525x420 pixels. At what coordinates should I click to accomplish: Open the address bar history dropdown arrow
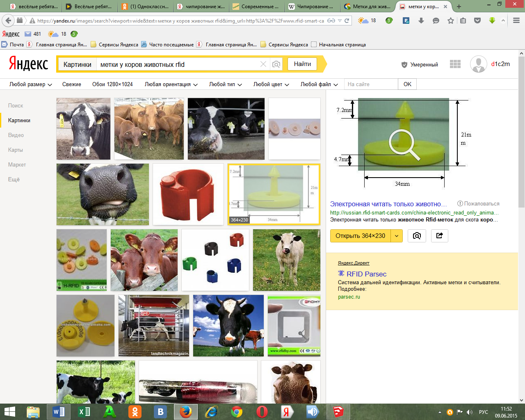pos(340,21)
